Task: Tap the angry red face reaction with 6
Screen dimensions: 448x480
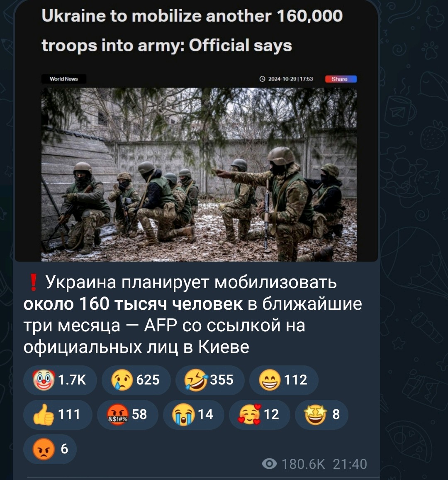Action: (x=50, y=449)
